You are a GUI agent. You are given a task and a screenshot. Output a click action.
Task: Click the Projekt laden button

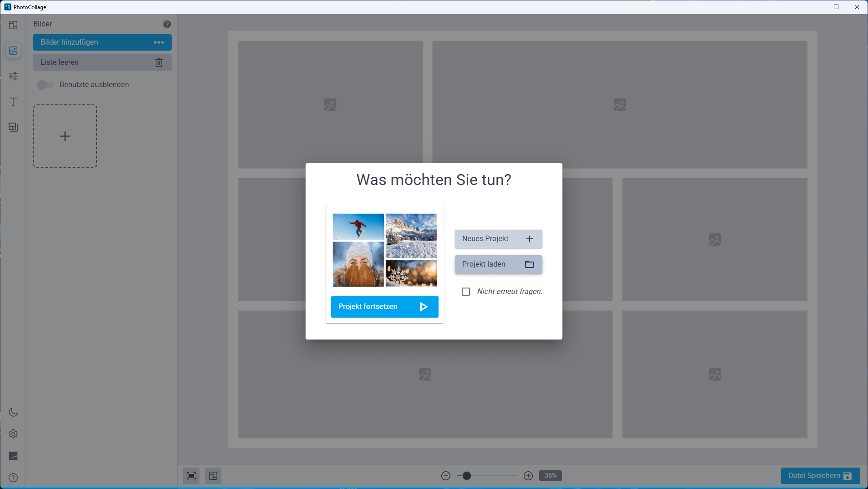[x=498, y=264]
